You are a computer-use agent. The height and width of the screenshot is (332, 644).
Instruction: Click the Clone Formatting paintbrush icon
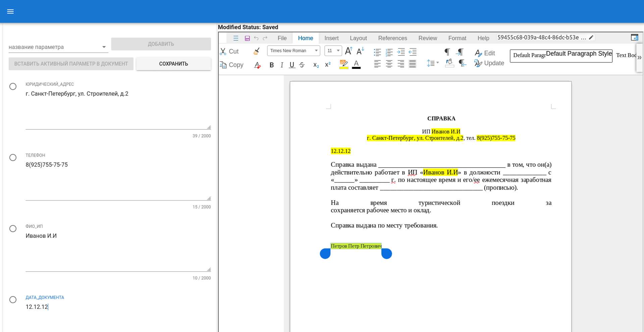(257, 51)
